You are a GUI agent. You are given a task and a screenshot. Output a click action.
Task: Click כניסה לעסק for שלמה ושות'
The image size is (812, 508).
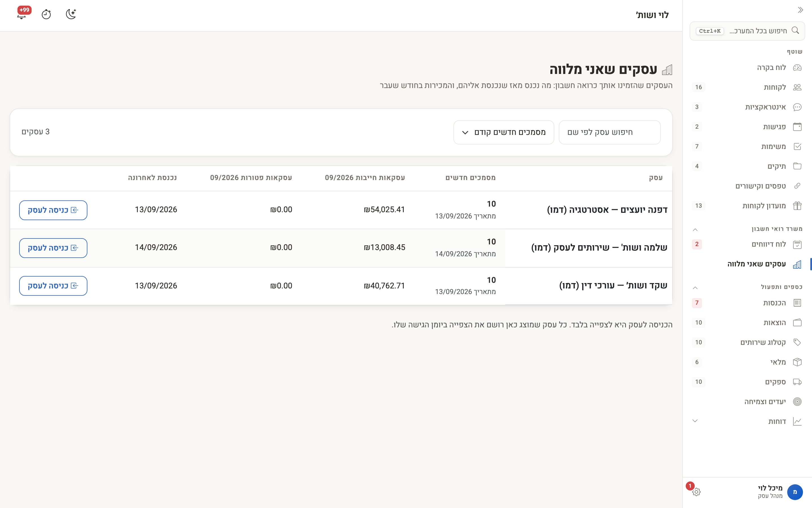point(53,248)
